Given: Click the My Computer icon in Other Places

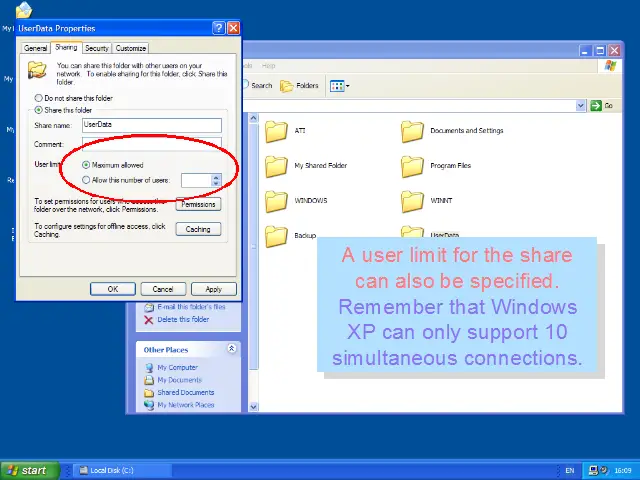Looking at the screenshot, I should click(149, 367).
